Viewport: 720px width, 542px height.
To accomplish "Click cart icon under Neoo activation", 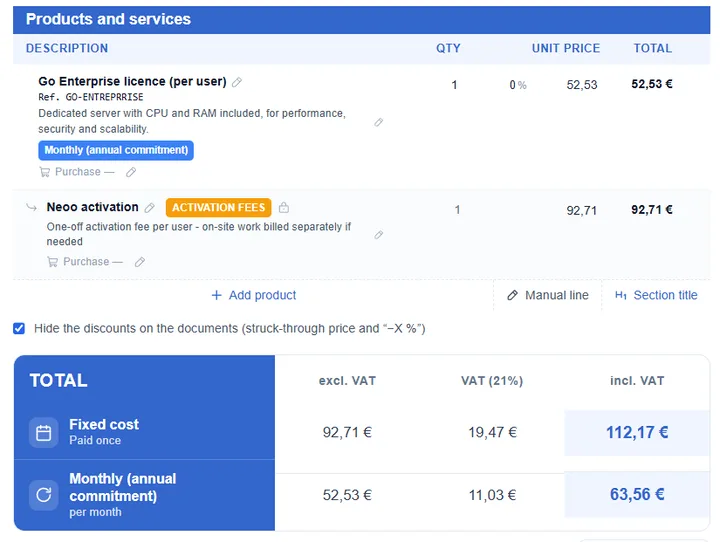I will click(53, 262).
